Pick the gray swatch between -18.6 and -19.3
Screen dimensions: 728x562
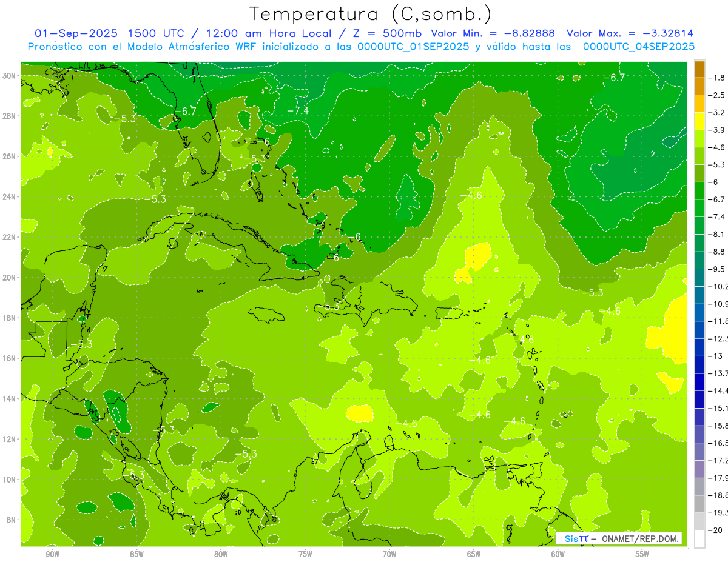click(699, 504)
